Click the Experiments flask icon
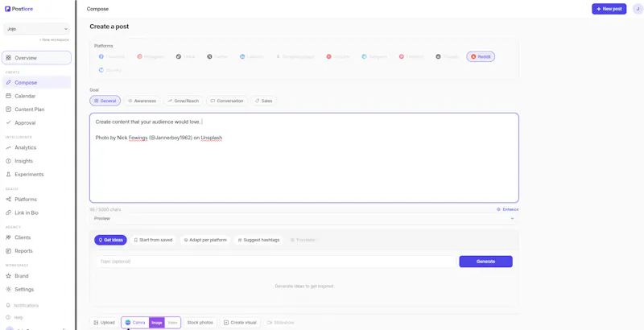 8,175
